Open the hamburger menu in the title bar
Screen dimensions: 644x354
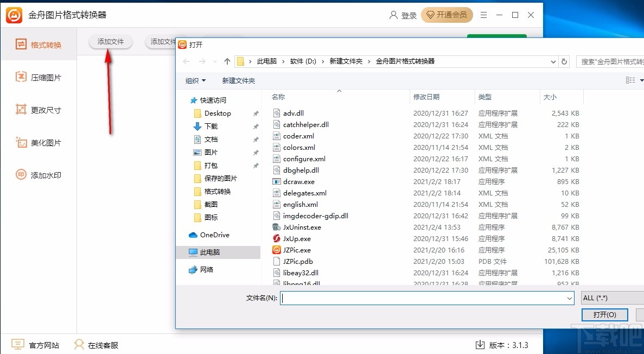(483, 15)
